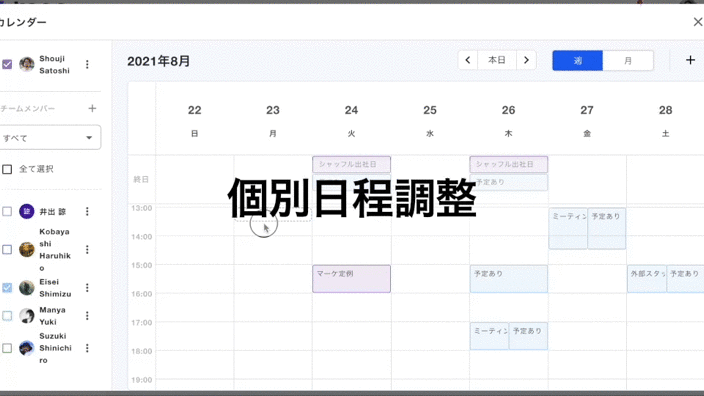Image resolution: width=704 pixels, height=396 pixels.
Task: Click the 井出 諒 purple avatar
Action: pyautogui.click(x=27, y=211)
